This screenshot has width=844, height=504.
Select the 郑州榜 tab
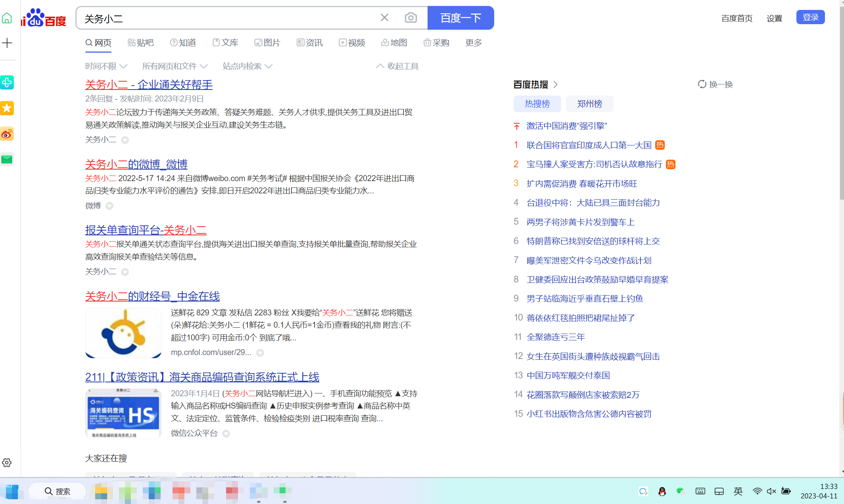pos(590,104)
